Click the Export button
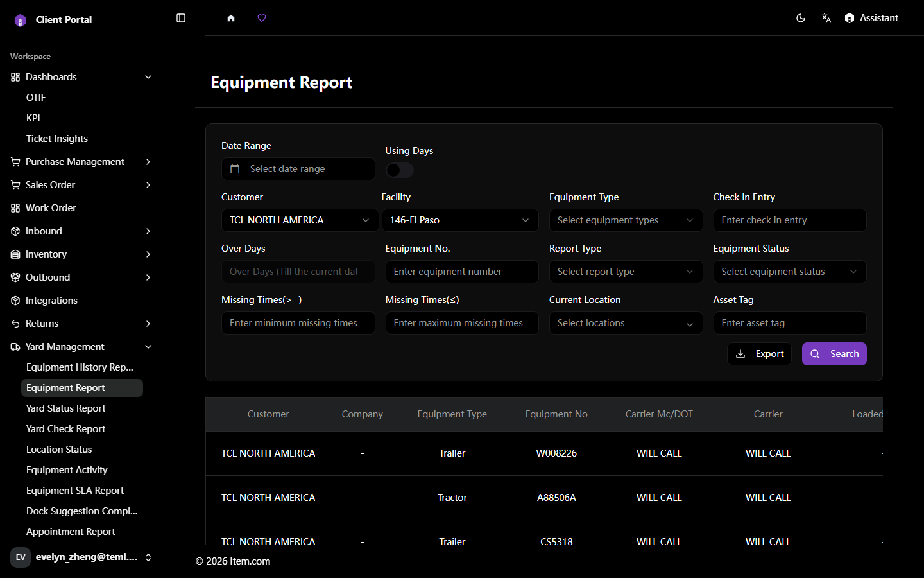924x578 pixels. pos(759,354)
